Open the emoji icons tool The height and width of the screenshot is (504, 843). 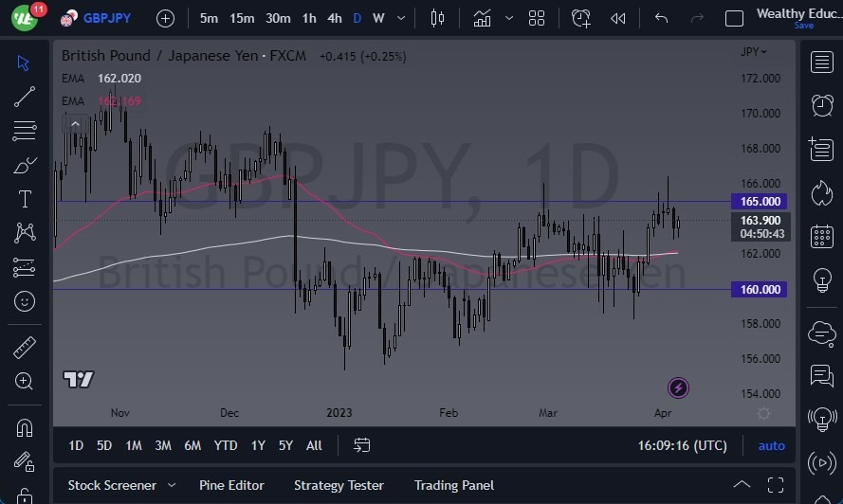pos(25,301)
